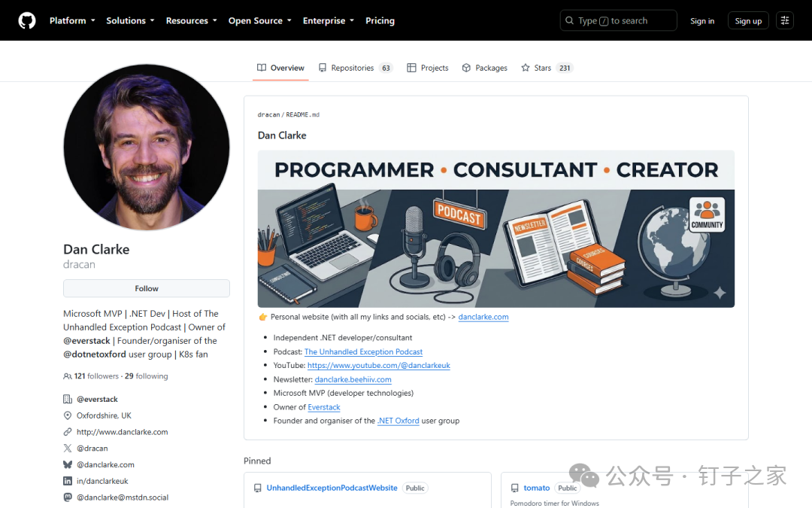Open the @everstack organization link

97,399
